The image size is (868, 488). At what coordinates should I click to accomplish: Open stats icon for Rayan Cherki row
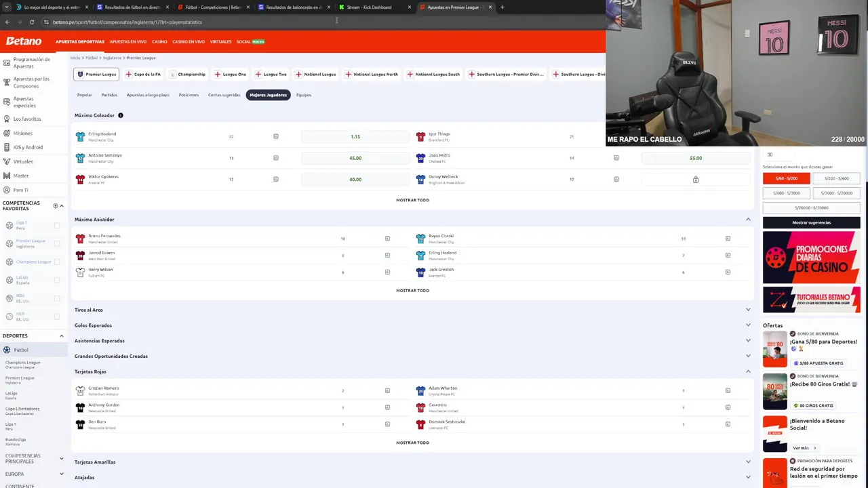(728, 239)
